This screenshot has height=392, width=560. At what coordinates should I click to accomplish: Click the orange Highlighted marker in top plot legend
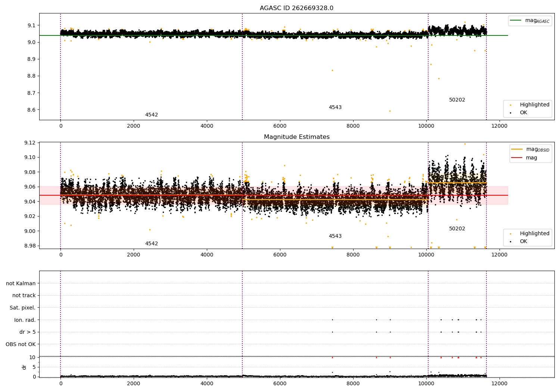(511, 105)
